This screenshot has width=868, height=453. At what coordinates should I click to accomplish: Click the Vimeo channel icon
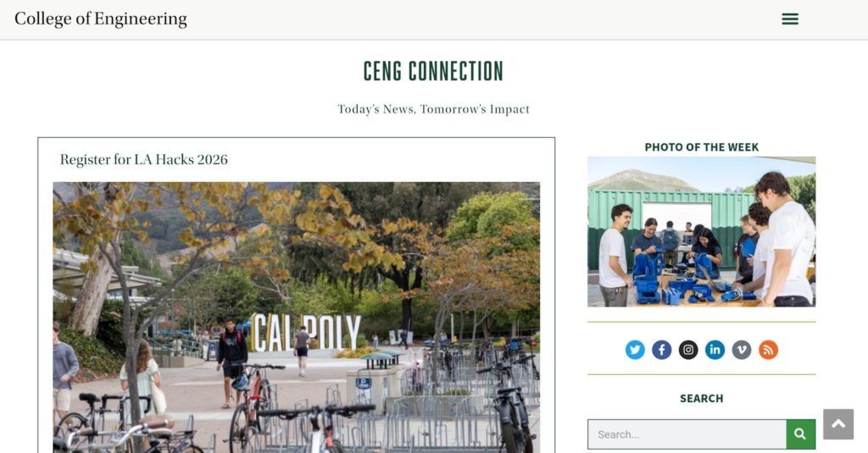click(x=741, y=350)
